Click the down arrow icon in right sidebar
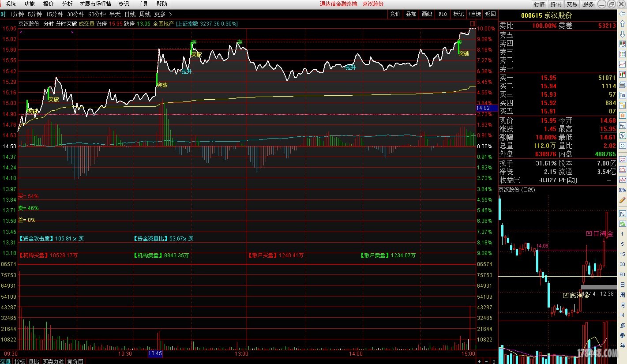 click(x=623, y=34)
